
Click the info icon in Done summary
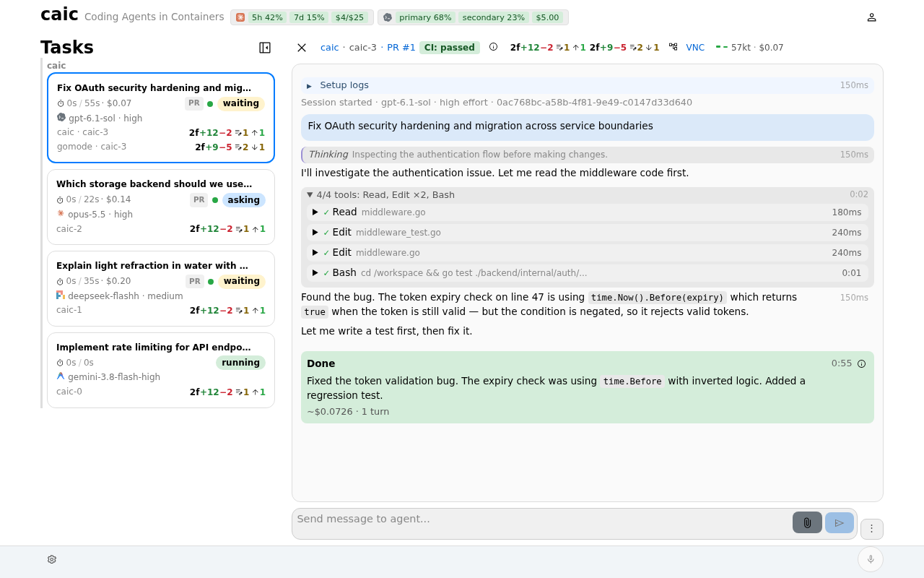tap(861, 364)
